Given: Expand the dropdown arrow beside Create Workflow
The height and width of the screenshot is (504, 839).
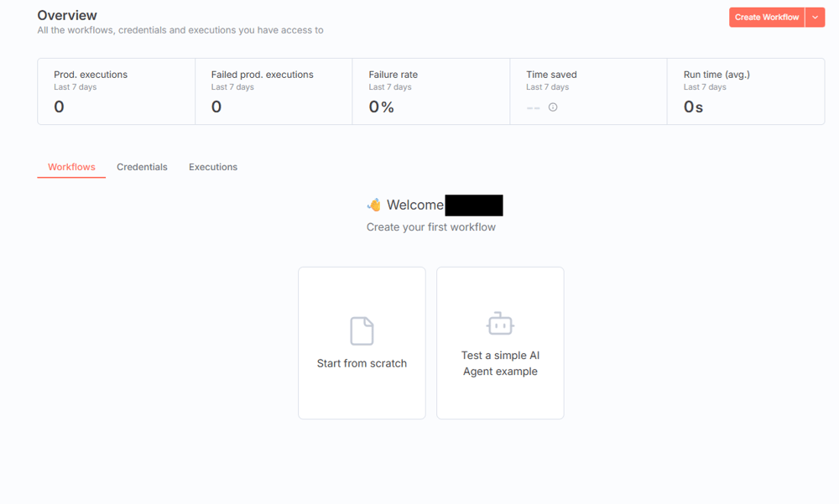Looking at the screenshot, I should 816,18.
